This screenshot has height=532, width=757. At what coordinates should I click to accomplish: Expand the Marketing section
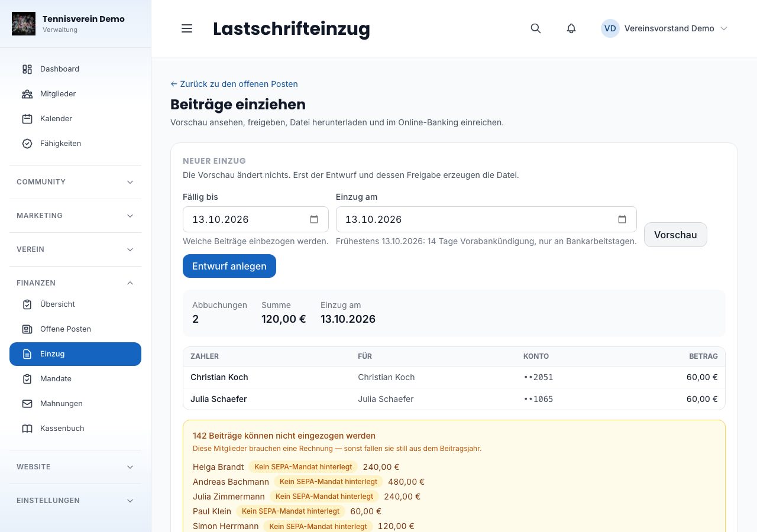click(x=75, y=216)
